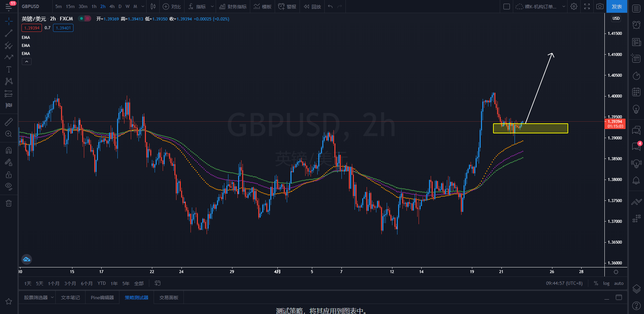Screen dimensions: 644x314
Task: Open the ruler measure tool
Action: click(x=9, y=122)
